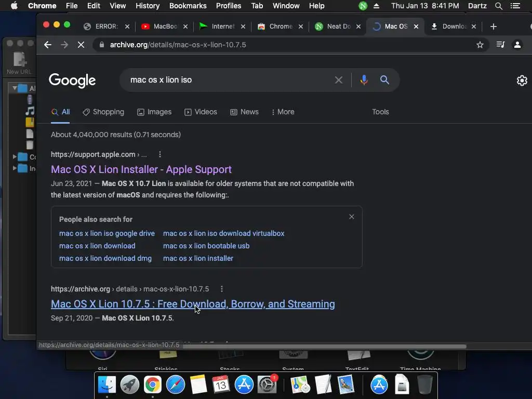Screen dimensions: 532x399
Task: Open the Profiles menu
Action: [229, 6]
